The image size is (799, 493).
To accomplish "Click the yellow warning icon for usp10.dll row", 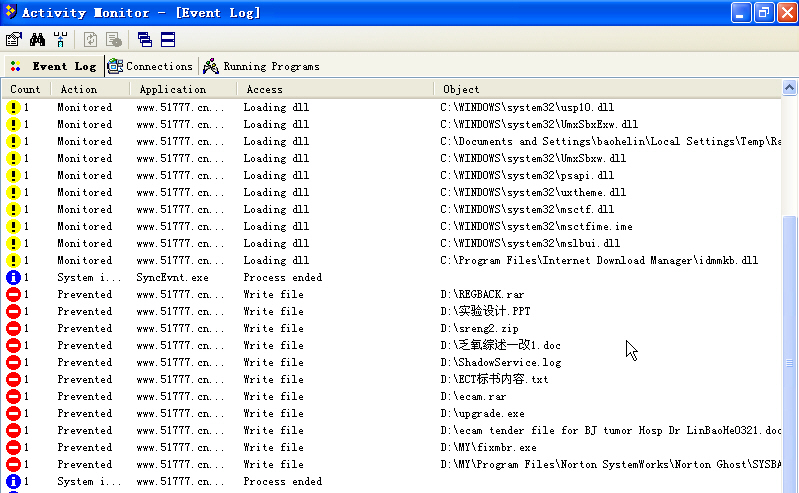I will [13, 107].
